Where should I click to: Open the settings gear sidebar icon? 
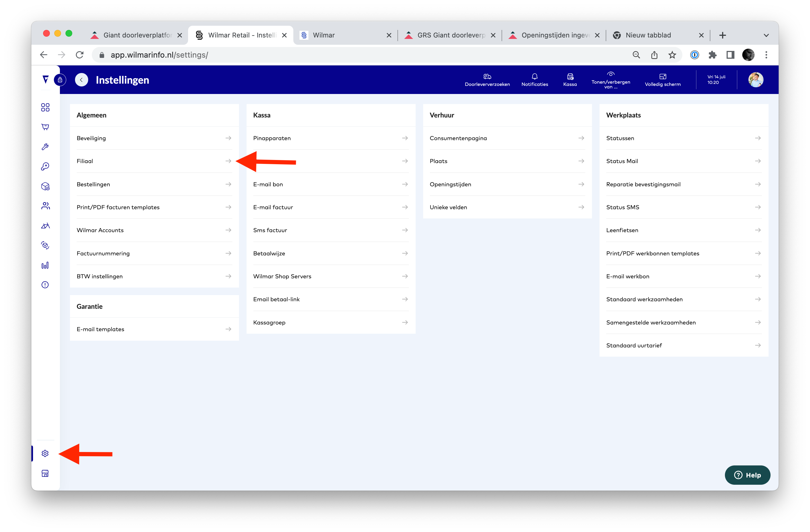[x=45, y=453]
